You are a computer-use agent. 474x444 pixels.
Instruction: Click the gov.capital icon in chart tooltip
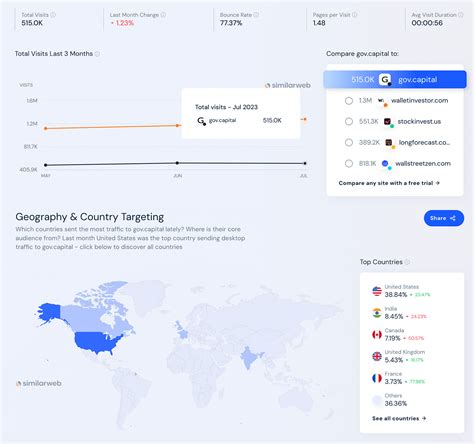(201, 121)
